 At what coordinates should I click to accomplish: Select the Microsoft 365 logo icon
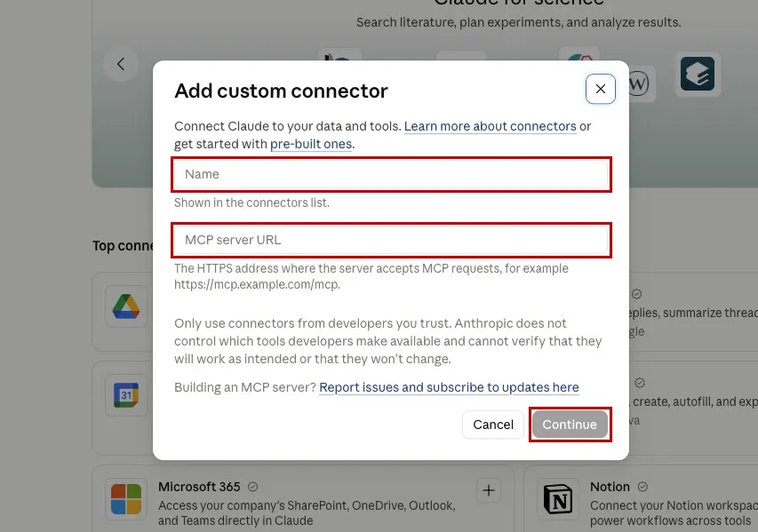pos(126,499)
